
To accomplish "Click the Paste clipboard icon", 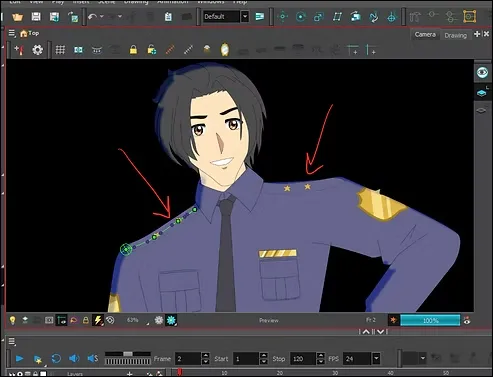I will [168, 17].
